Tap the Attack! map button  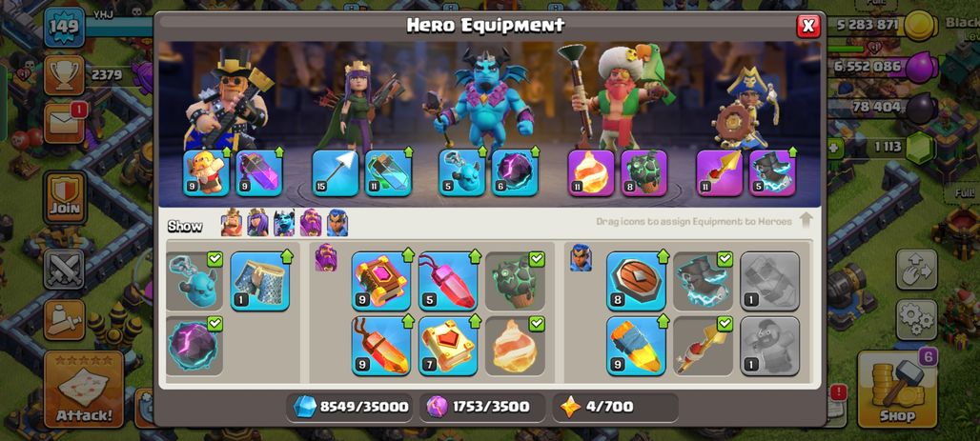tap(84, 389)
